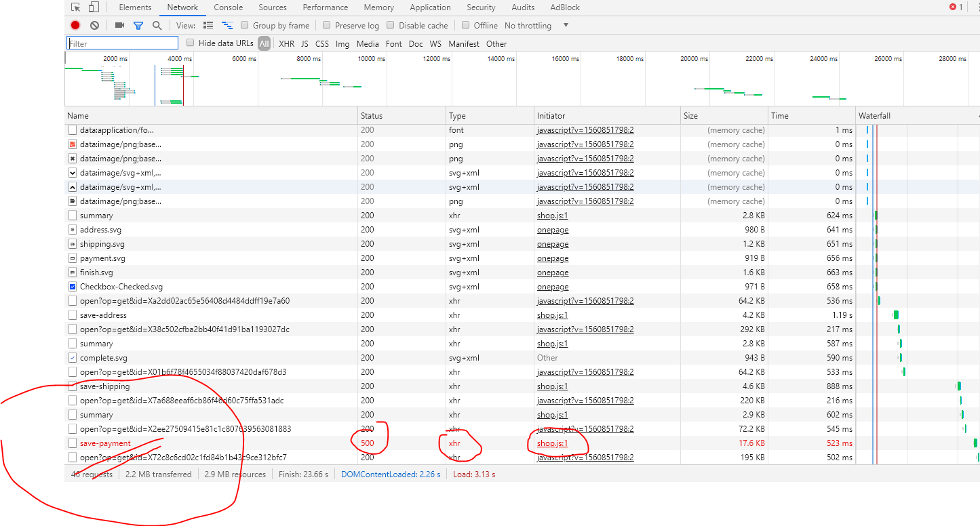
Task: Sort by the Size column header
Action: pyautogui.click(x=724, y=116)
